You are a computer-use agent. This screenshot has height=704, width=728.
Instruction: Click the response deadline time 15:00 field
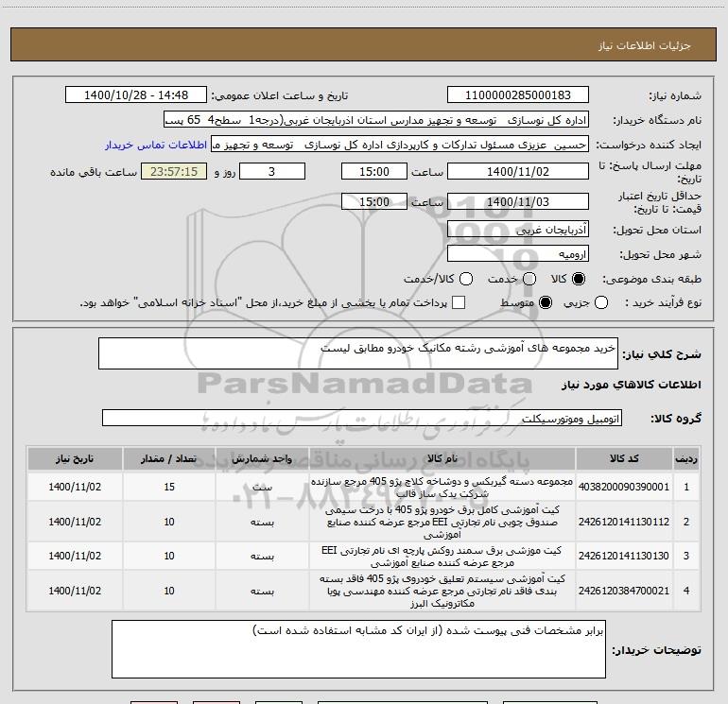(374, 171)
